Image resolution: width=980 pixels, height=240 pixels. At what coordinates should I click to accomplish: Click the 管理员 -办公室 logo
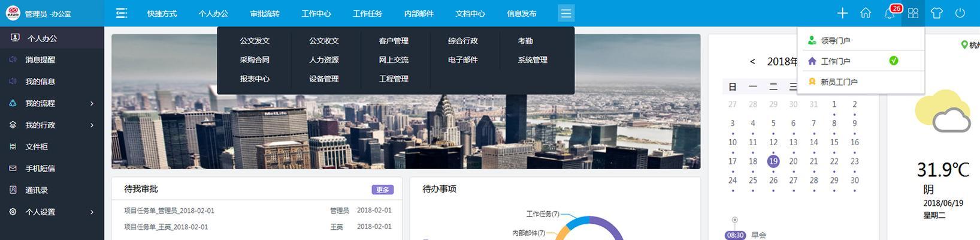[13, 13]
